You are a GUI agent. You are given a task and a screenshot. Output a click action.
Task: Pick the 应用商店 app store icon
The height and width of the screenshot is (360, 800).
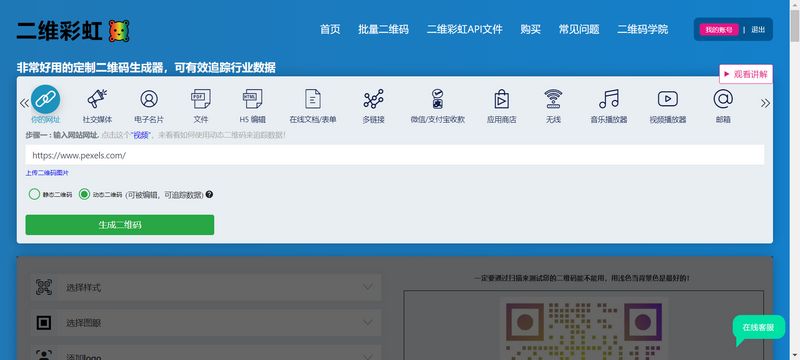tap(502, 99)
